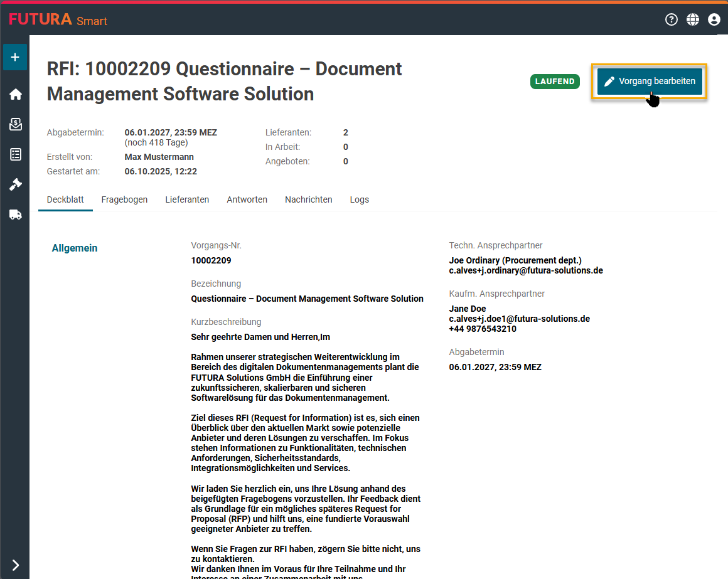Open the Antworten tab
This screenshot has width=728, height=579.
coord(247,199)
